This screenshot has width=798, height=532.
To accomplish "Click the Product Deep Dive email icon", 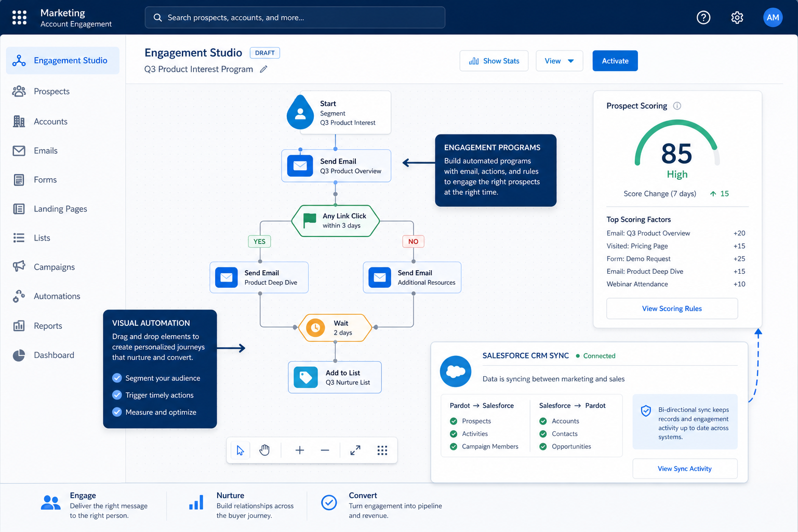I will click(227, 277).
